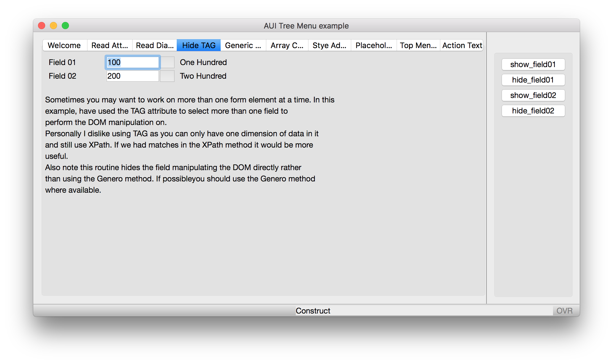Click the show_field02 button
This screenshot has height=364, width=613.
pos(533,95)
